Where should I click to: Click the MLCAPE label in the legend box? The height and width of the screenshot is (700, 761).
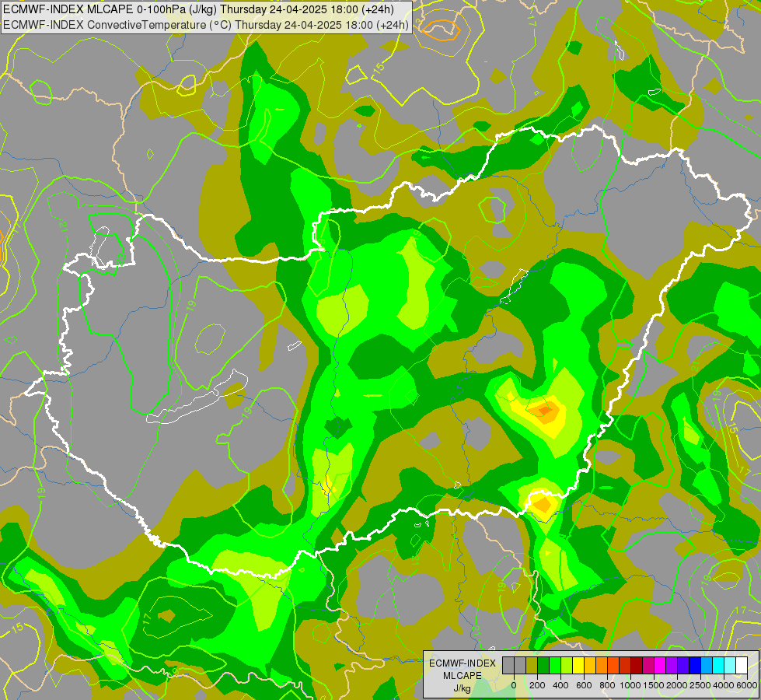pyautogui.click(x=463, y=676)
